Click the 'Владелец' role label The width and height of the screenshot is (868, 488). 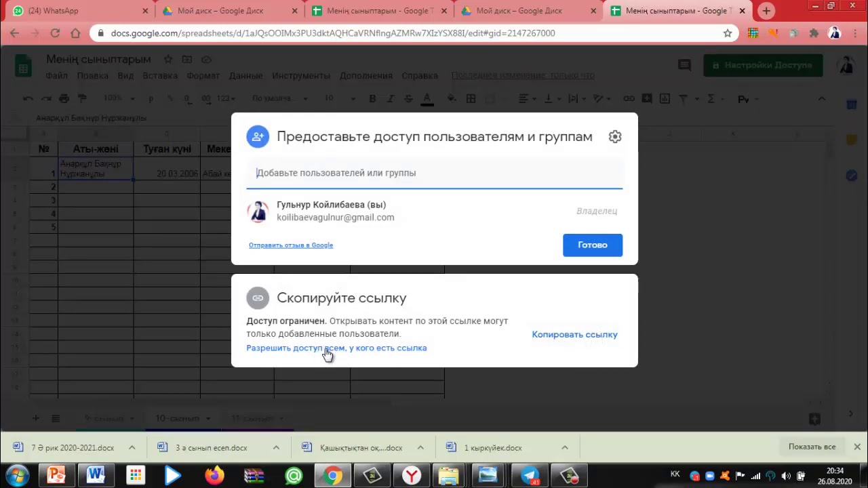597,211
